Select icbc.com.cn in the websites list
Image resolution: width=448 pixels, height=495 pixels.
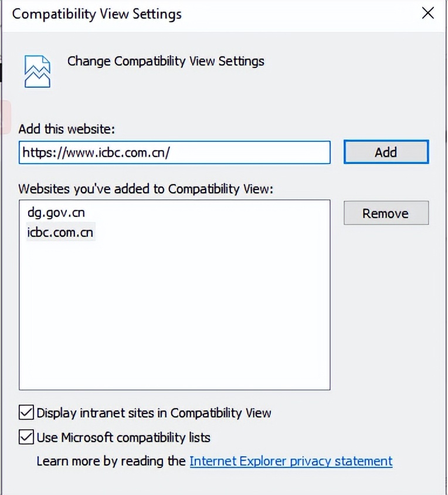tap(60, 232)
